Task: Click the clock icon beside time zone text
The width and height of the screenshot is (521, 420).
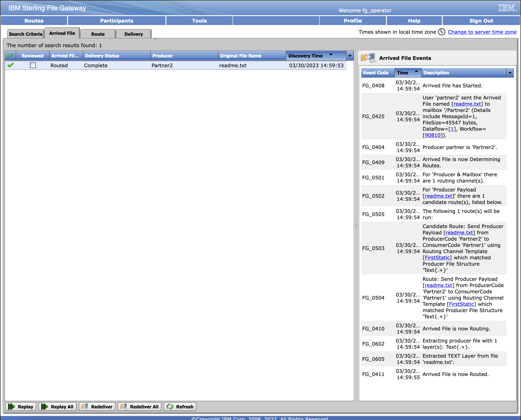Action: (442, 32)
